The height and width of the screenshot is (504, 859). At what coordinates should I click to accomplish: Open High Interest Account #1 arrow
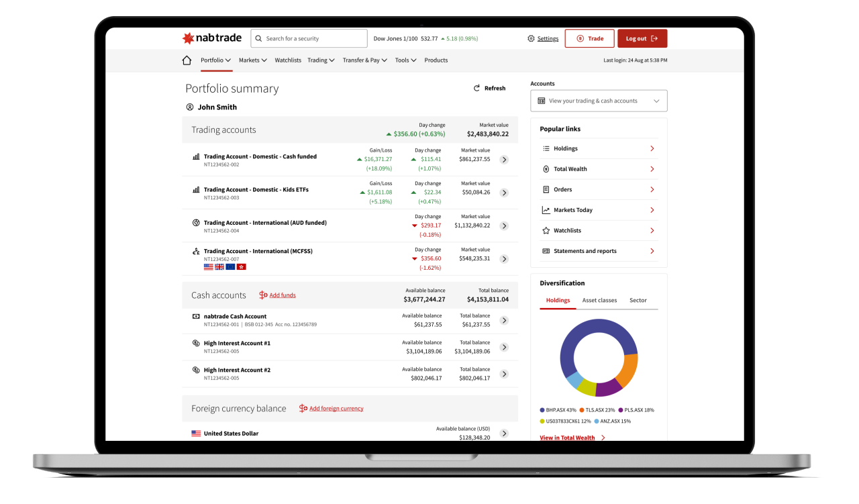click(x=504, y=348)
